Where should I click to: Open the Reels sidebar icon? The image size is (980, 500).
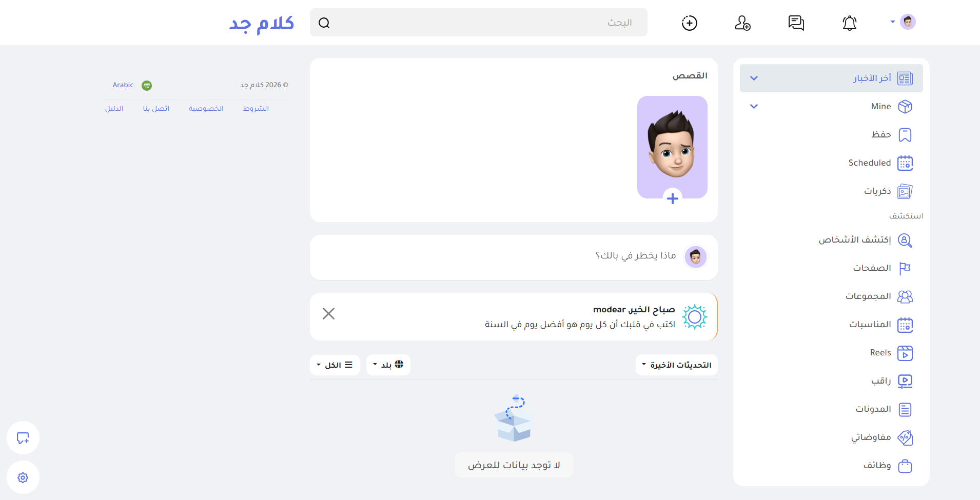[905, 353]
